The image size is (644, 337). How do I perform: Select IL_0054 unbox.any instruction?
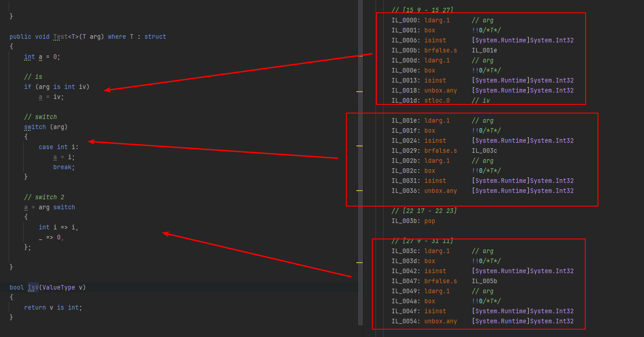pos(482,321)
